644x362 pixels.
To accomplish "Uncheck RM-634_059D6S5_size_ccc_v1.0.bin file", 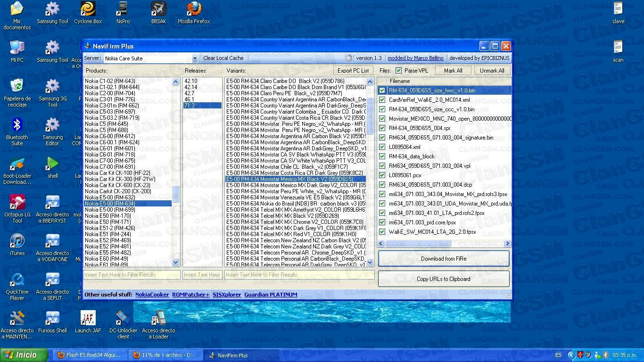I will (x=382, y=109).
